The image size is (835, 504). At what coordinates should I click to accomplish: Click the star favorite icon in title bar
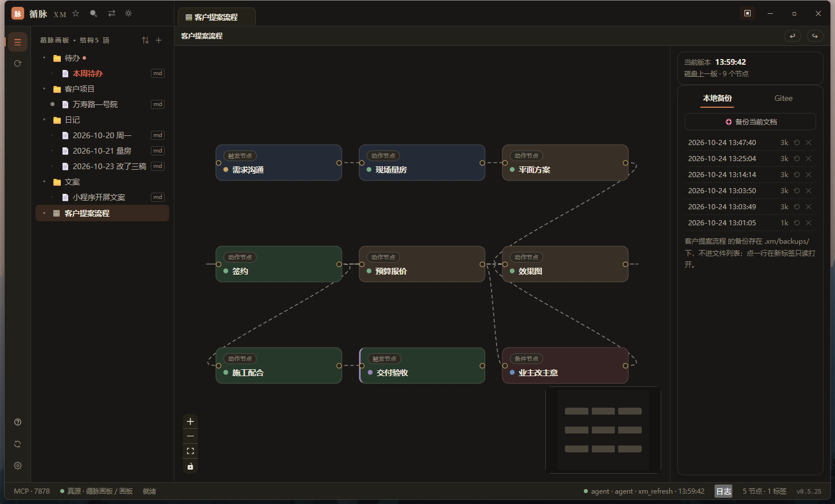(76, 13)
